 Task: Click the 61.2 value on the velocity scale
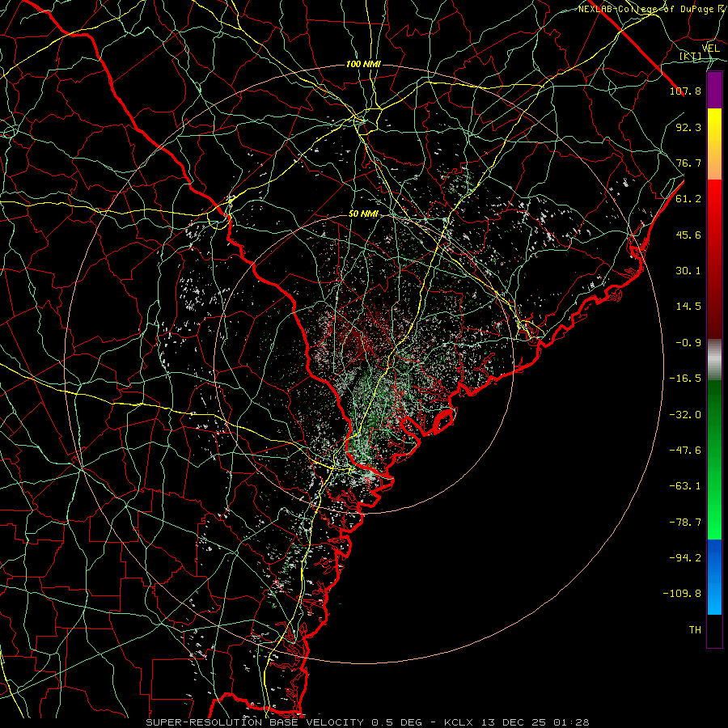[688, 199]
